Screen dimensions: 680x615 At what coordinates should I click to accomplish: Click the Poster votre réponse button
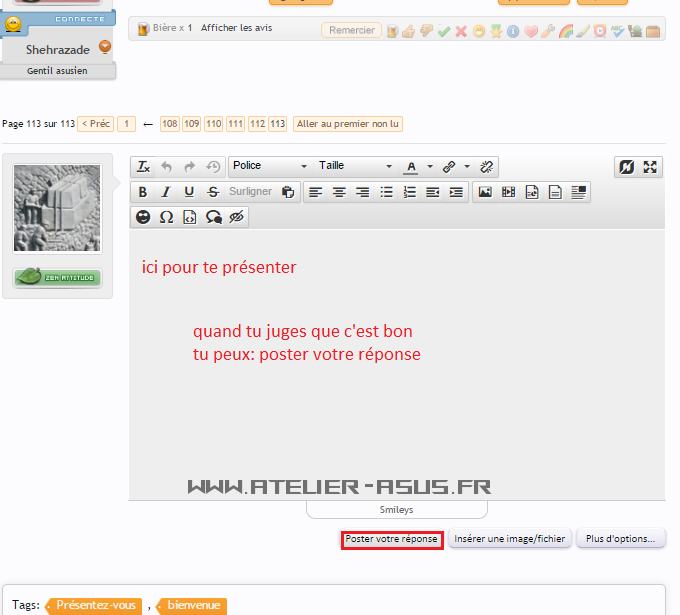point(392,539)
